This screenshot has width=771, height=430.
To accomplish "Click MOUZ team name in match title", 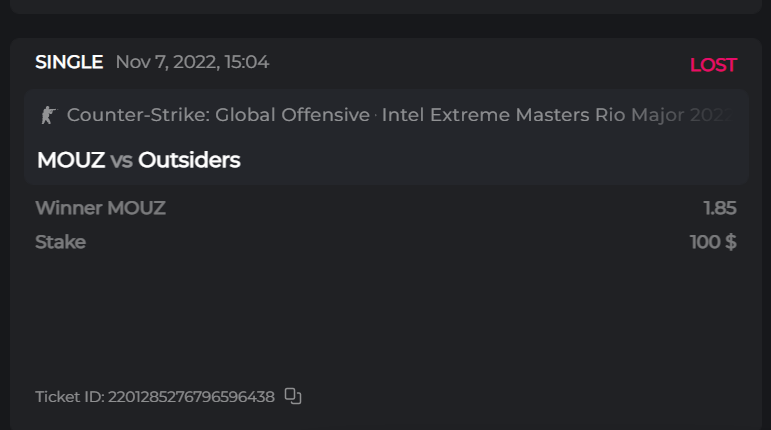I will pyautogui.click(x=70, y=160).
